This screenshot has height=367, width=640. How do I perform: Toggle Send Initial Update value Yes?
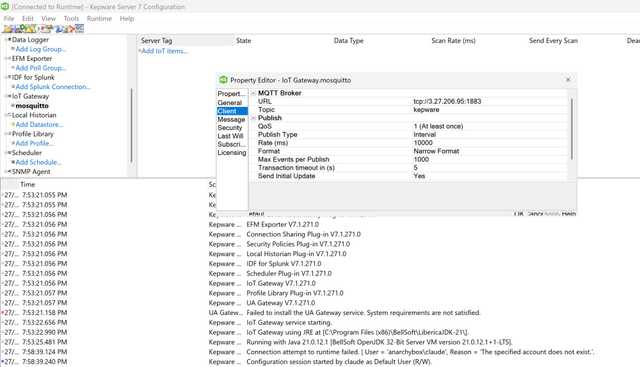489,176
